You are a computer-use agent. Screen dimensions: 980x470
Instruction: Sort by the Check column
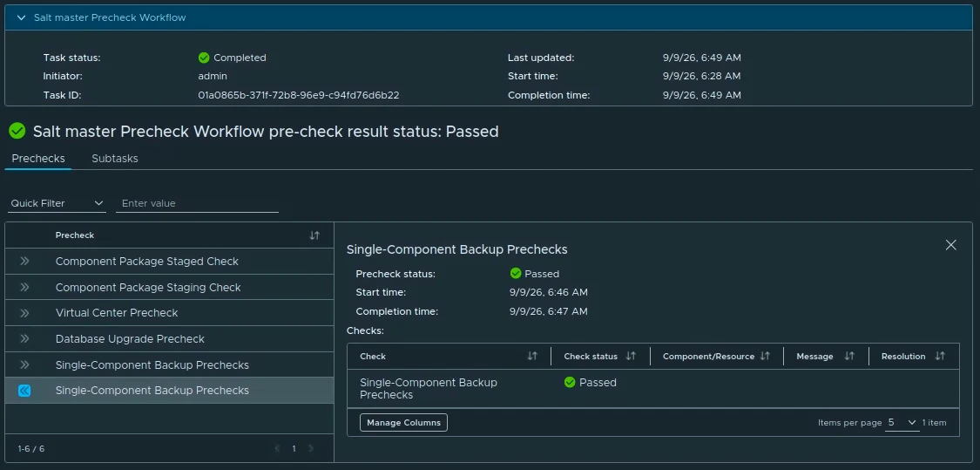coord(532,356)
